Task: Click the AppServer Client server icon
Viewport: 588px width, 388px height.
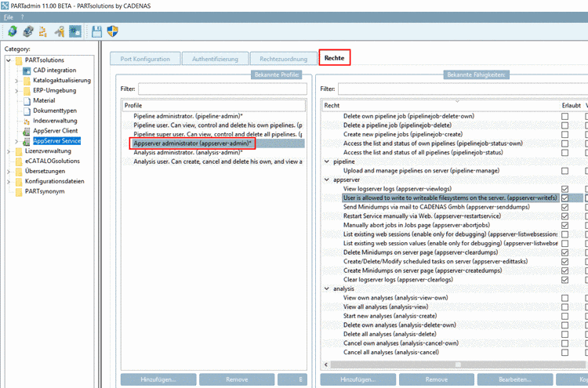Action: point(27,131)
